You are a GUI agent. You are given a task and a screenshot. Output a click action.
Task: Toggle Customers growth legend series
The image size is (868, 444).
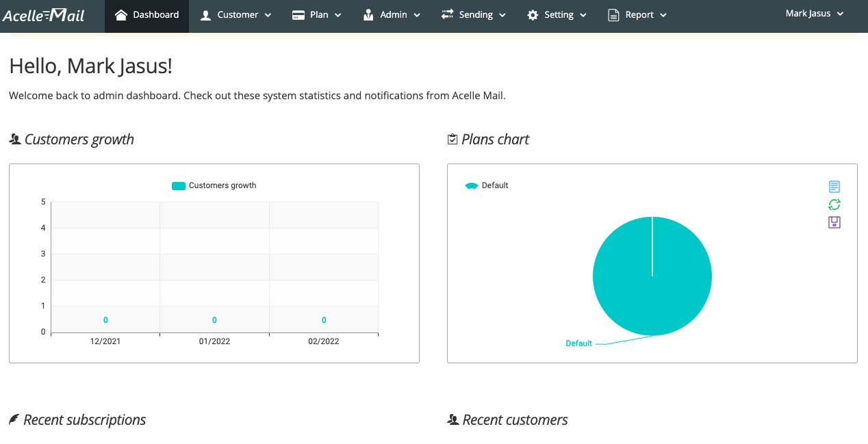[x=214, y=185]
